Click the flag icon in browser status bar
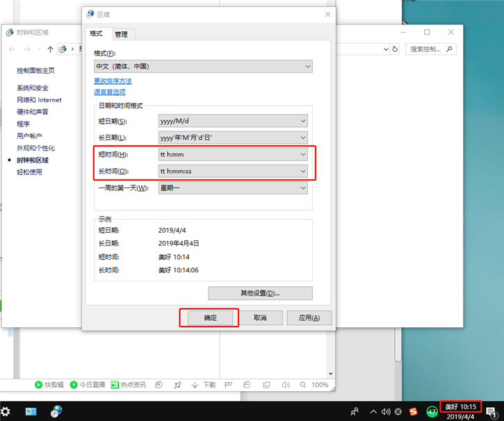The width and height of the screenshot is (504, 421). pyautogui.click(x=229, y=384)
